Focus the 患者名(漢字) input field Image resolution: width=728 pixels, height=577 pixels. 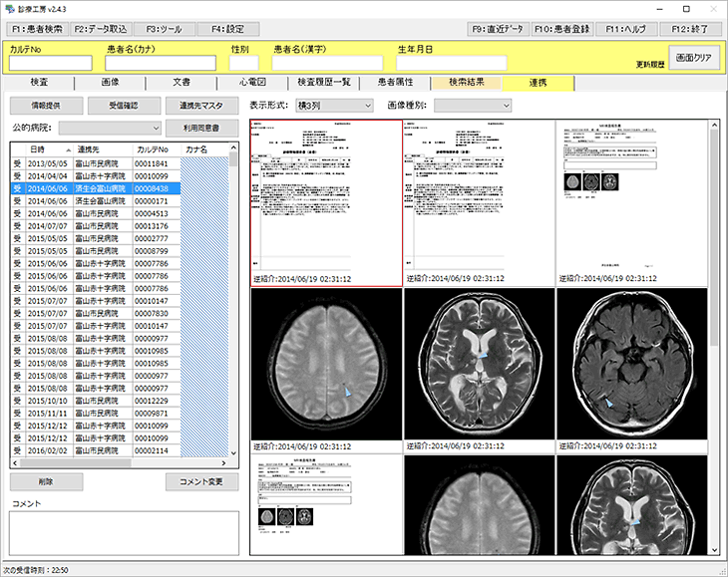point(327,63)
